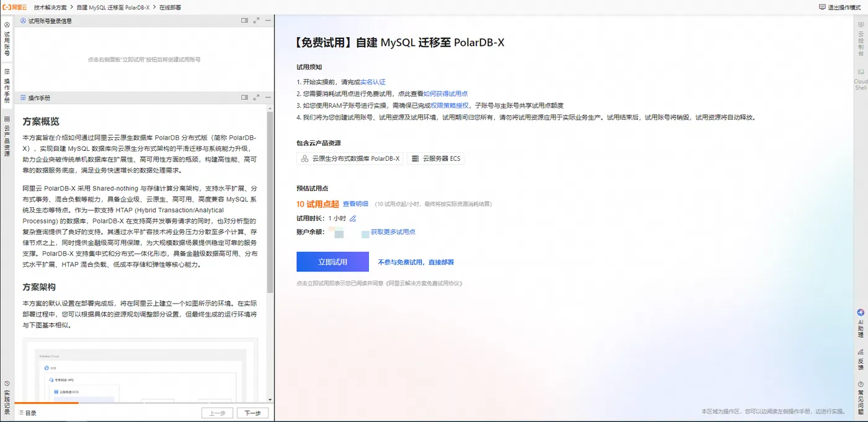Open 常见问题 FAQ in right sidebar

pos(861,398)
